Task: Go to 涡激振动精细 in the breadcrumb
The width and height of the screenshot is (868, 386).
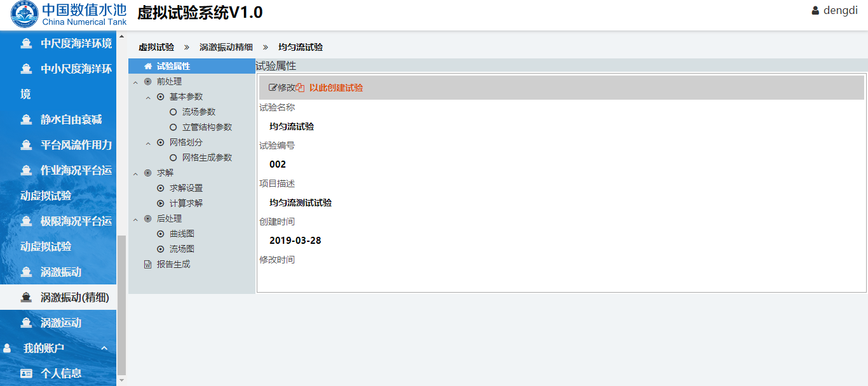Action: (x=226, y=48)
